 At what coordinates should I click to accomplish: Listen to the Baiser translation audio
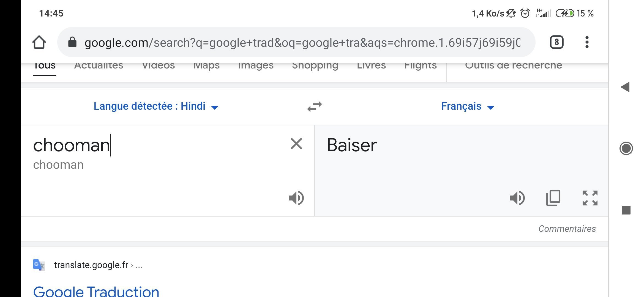(x=517, y=198)
